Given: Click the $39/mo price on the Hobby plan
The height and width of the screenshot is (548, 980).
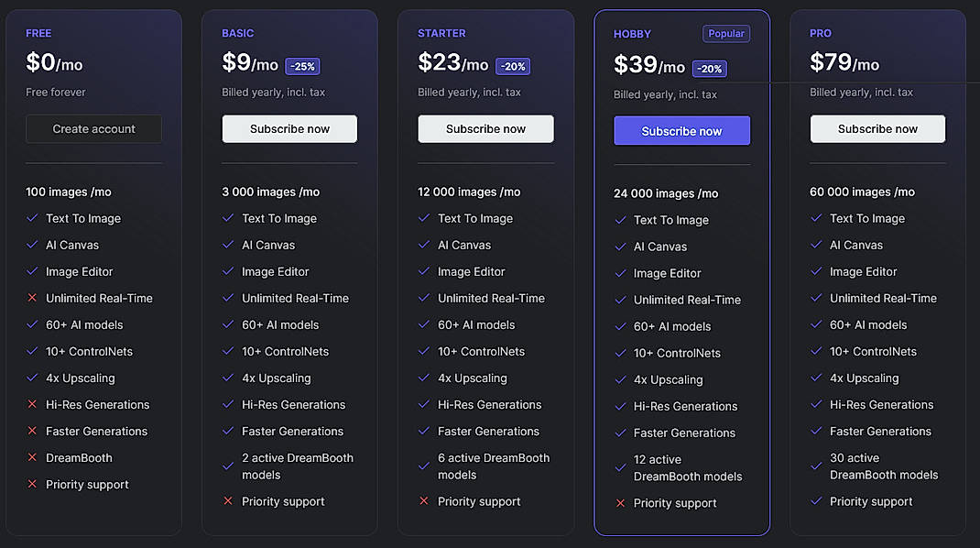Looking at the screenshot, I should (x=650, y=65).
